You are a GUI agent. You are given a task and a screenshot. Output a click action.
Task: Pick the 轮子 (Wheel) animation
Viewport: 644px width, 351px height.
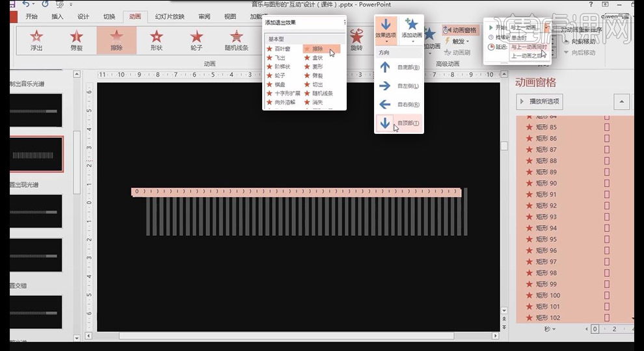coord(196,40)
